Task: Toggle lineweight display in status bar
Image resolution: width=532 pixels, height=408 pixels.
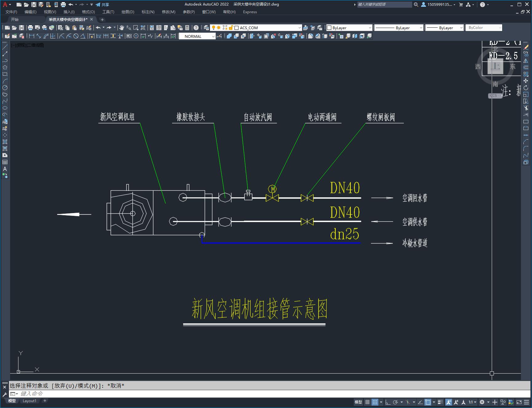Action: pyautogui.click(x=440, y=402)
